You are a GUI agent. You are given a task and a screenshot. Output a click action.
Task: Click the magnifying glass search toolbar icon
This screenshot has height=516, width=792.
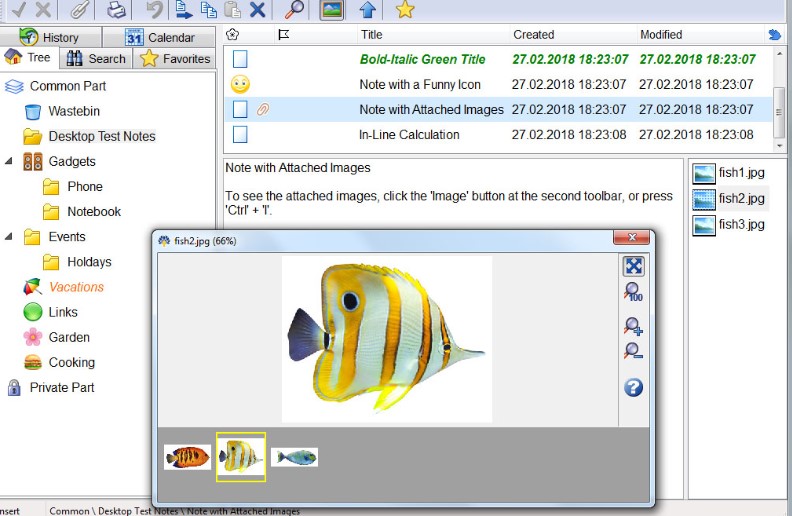click(295, 10)
